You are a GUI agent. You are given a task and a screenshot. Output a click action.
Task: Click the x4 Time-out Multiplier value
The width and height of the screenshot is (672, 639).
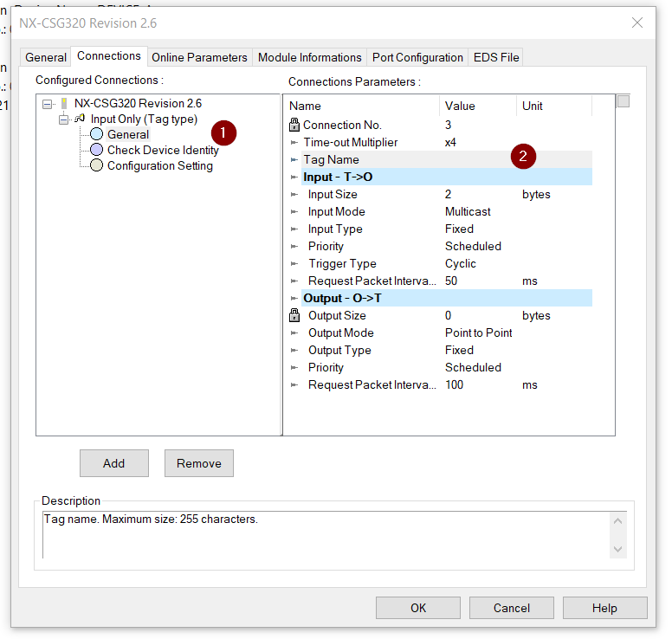click(x=450, y=142)
